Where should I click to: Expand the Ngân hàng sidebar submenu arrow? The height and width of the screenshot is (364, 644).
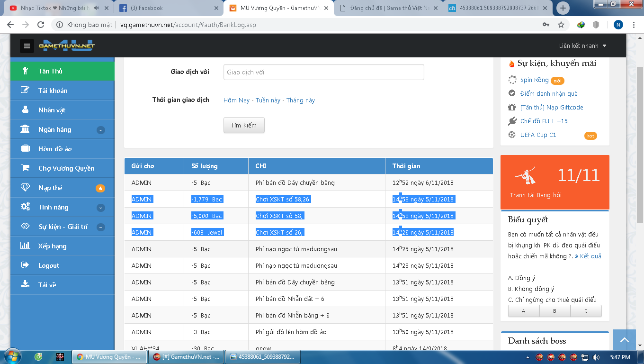[x=100, y=130]
